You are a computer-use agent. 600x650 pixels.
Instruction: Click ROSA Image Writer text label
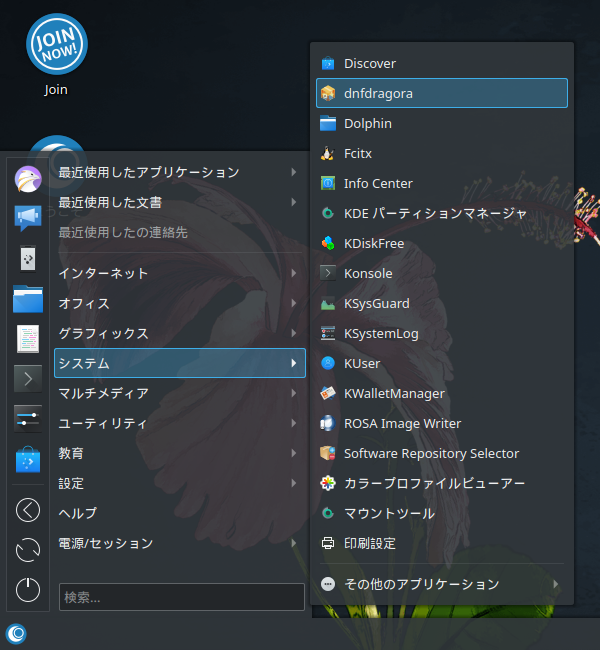[403, 424]
